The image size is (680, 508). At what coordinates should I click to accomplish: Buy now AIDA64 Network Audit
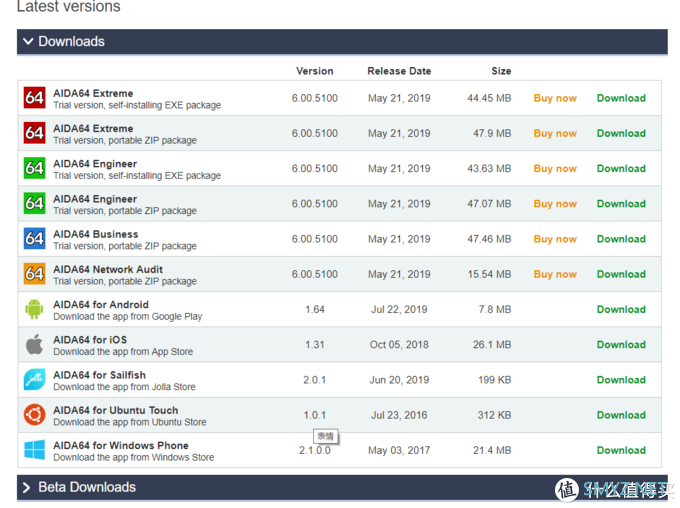click(x=555, y=274)
